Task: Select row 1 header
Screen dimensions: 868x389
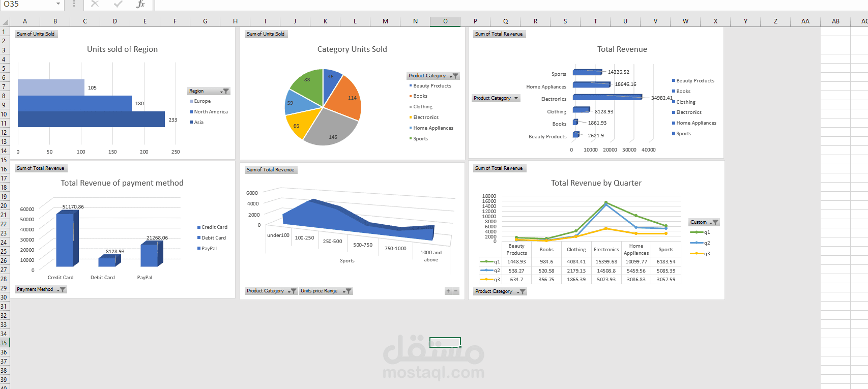Action: [x=4, y=32]
